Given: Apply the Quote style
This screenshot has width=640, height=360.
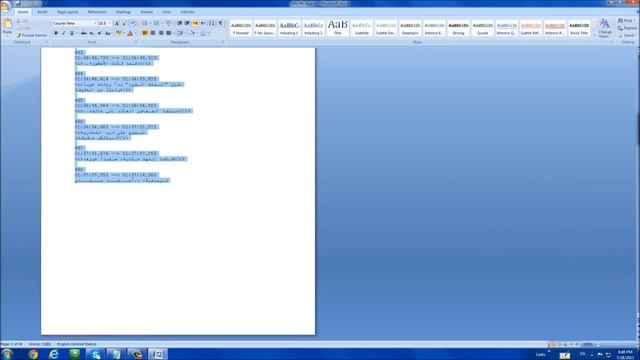Looking at the screenshot, I should point(482,28).
